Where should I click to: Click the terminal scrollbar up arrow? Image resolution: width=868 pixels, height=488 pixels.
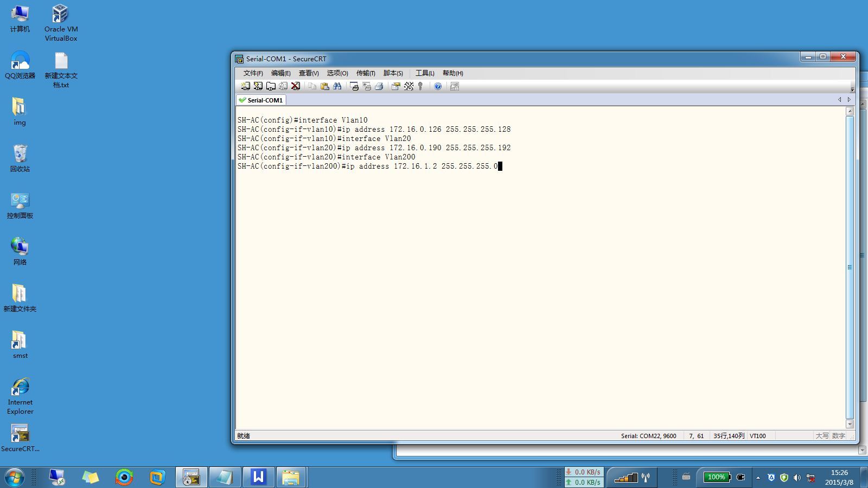[850, 111]
